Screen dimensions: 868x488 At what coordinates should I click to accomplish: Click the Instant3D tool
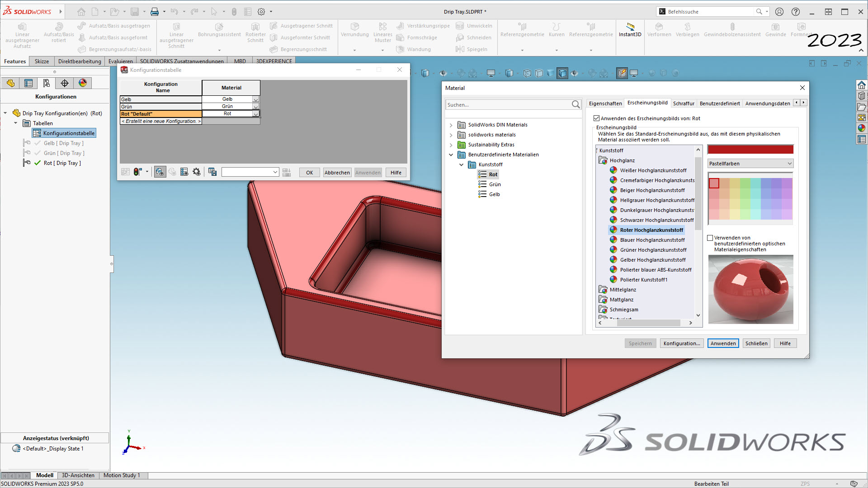pyautogui.click(x=630, y=30)
